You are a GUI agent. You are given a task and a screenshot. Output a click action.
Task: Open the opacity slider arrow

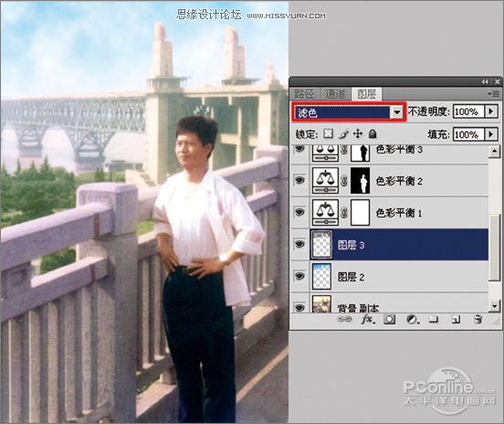(491, 111)
